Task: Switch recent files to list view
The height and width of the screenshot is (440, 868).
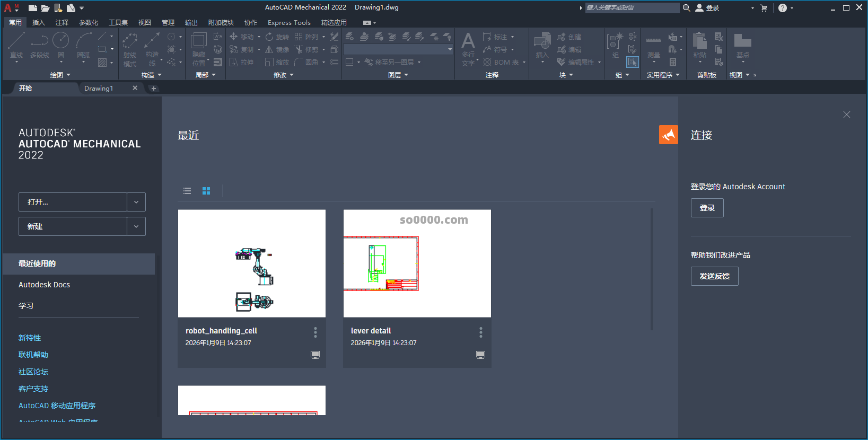Action: point(187,191)
